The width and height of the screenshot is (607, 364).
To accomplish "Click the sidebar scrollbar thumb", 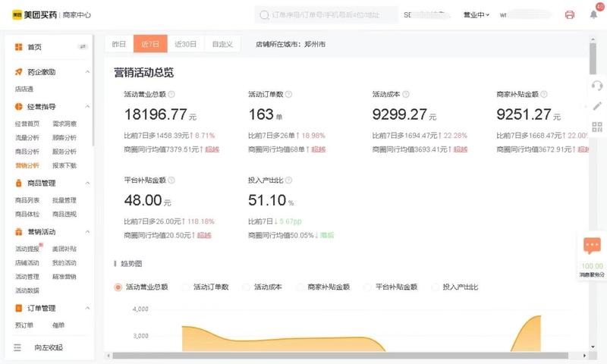I will [x=93, y=91].
